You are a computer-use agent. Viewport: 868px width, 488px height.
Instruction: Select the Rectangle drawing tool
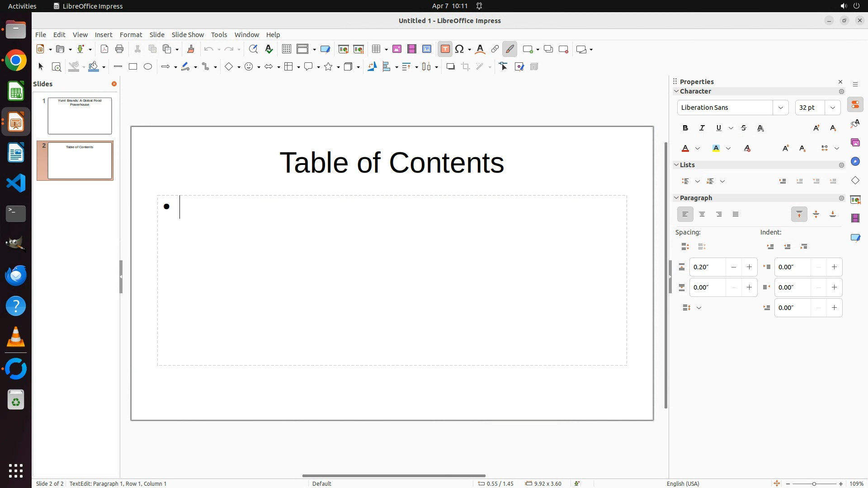point(133,67)
